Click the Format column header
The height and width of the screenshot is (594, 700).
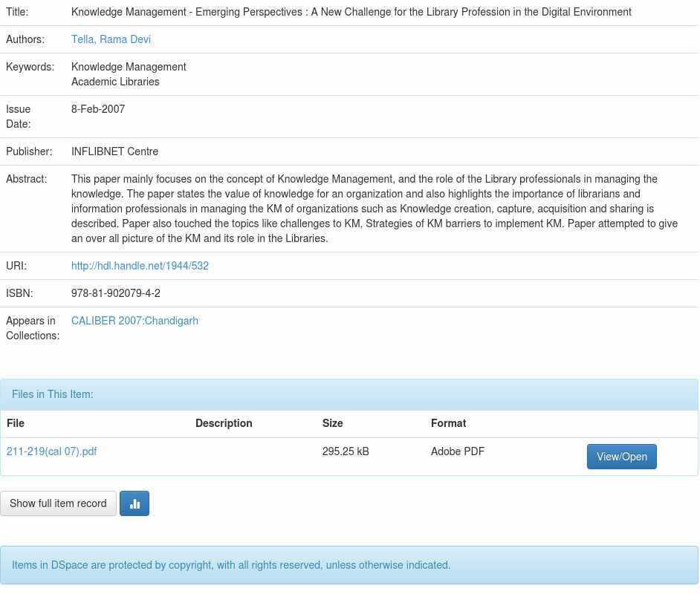pos(448,423)
